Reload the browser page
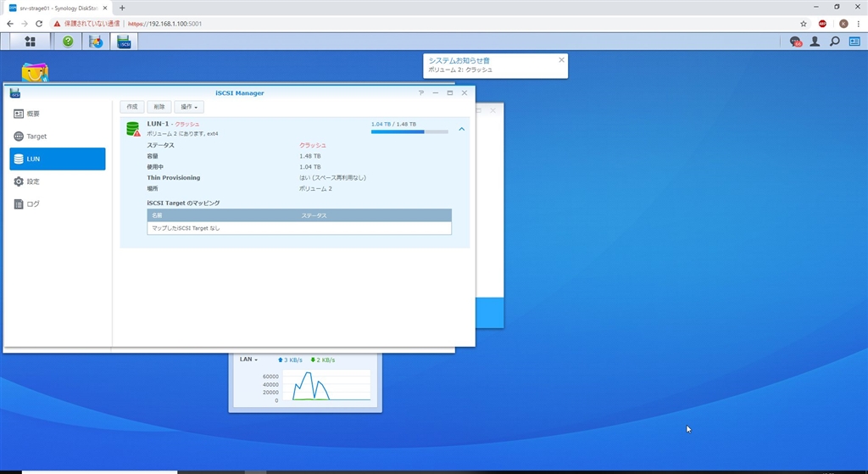Image resolution: width=868 pixels, height=474 pixels. click(x=39, y=24)
